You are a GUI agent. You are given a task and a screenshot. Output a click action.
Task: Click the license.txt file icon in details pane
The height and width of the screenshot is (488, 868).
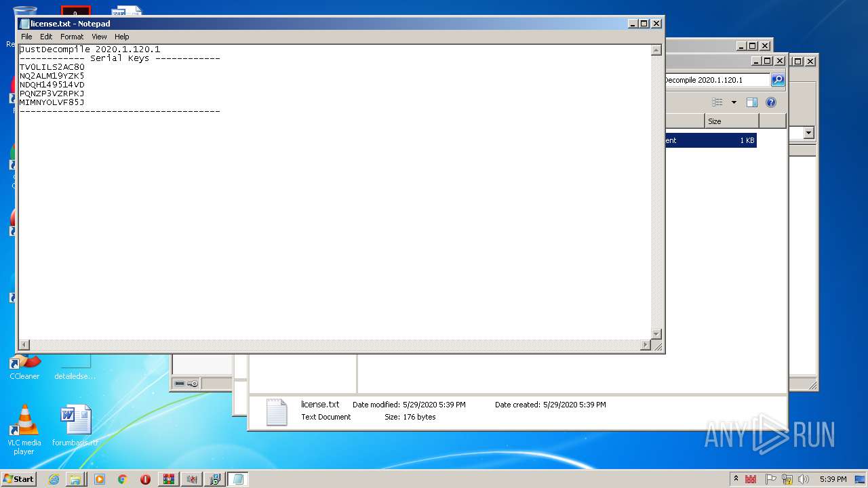point(277,411)
